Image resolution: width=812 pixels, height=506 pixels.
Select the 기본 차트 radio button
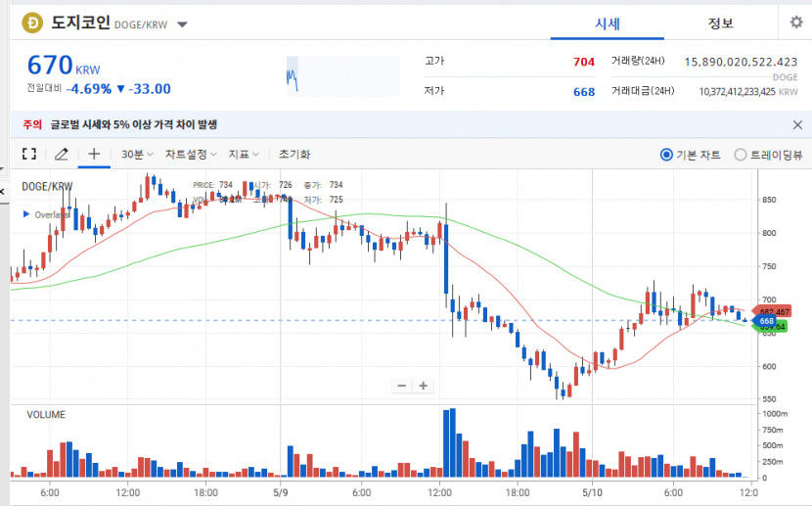point(666,155)
